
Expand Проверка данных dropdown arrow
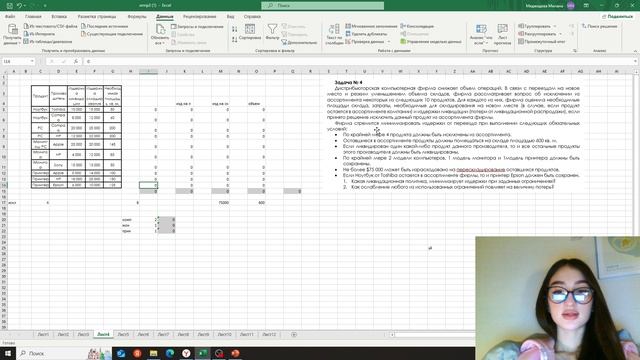click(389, 41)
